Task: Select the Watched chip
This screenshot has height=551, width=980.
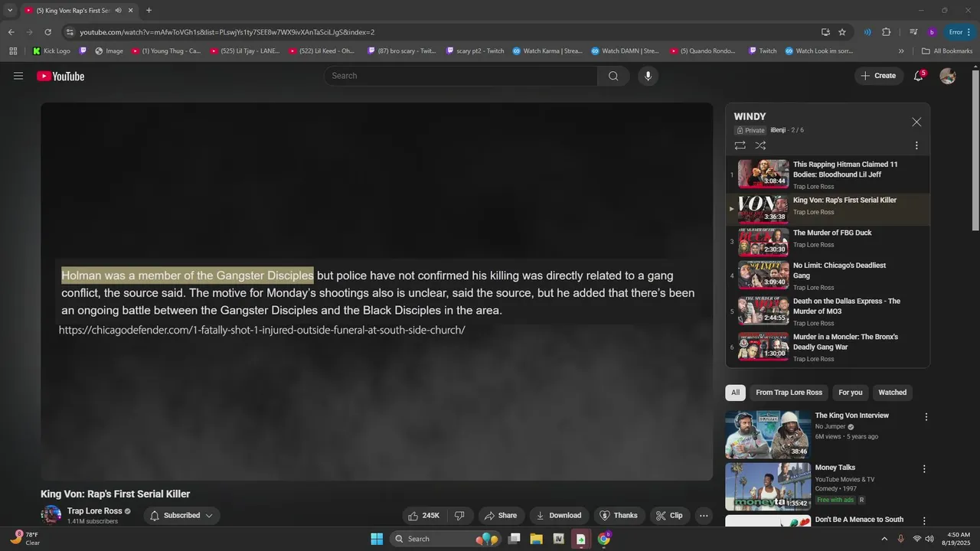Action: [x=892, y=393]
